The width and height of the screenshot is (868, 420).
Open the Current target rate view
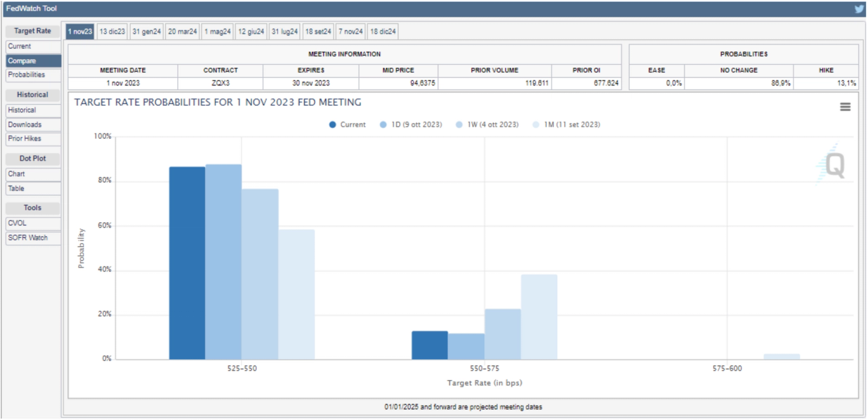[33, 46]
